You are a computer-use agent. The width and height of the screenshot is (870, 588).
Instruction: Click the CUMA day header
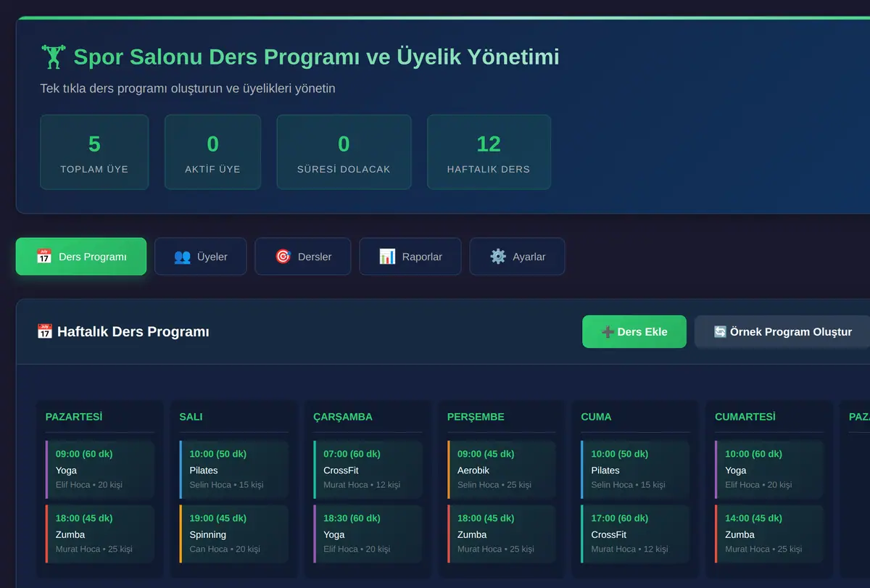tap(596, 417)
